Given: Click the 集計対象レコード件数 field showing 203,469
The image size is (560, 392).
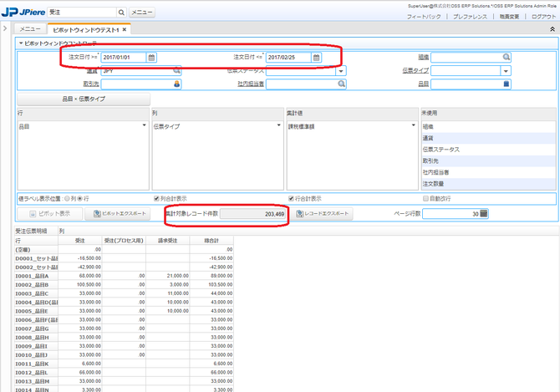Looking at the screenshot, I should pos(253,214).
